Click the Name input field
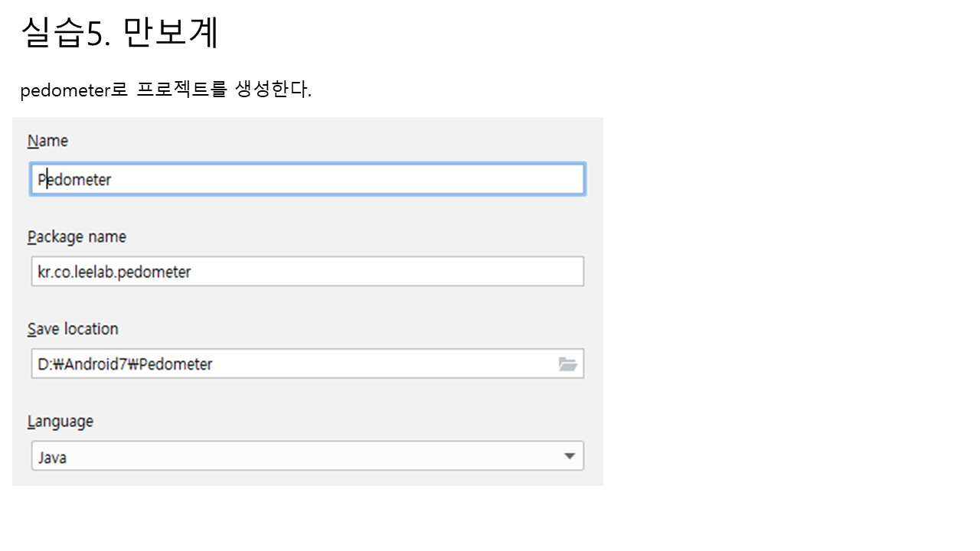 click(306, 180)
